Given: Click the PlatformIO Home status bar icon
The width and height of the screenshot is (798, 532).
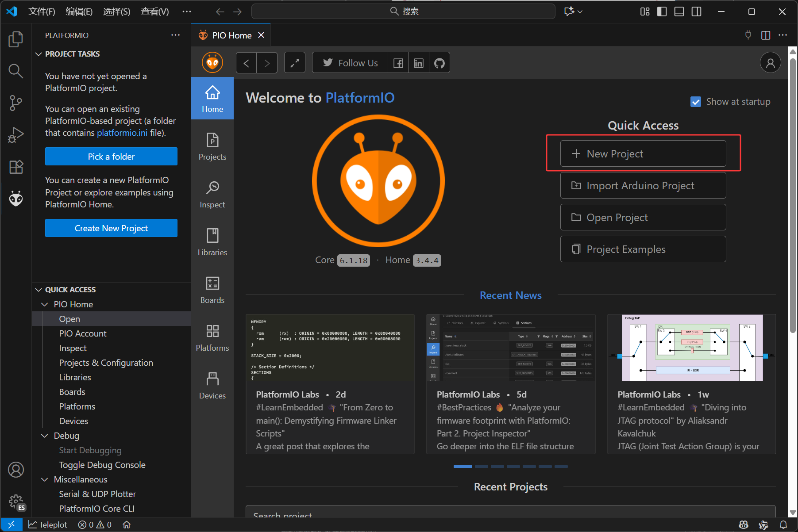Looking at the screenshot, I should click(127, 524).
